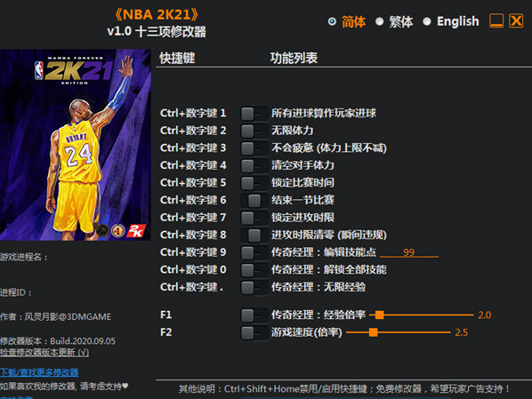Screen dimensions: 532x399
Task: Open 下载/查找更多修改器 link
Action: click(x=39, y=372)
